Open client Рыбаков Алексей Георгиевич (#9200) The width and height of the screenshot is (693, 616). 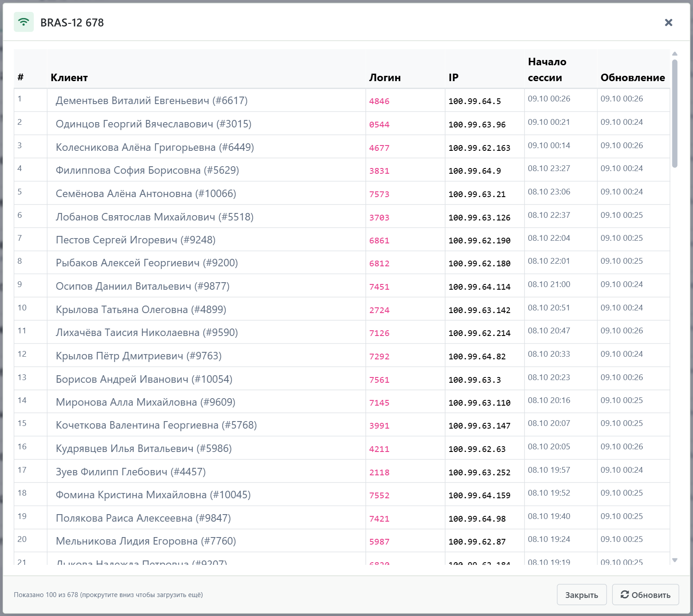coord(147,263)
